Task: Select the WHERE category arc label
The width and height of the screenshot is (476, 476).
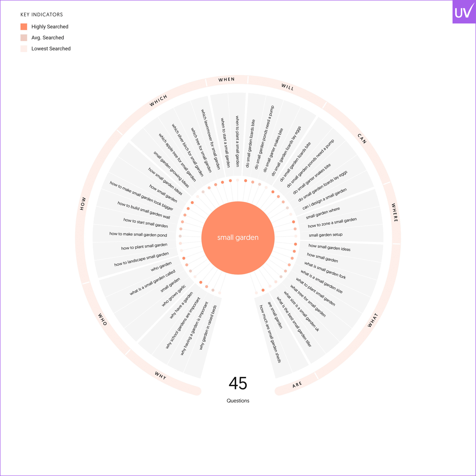Action: pyautogui.click(x=395, y=212)
